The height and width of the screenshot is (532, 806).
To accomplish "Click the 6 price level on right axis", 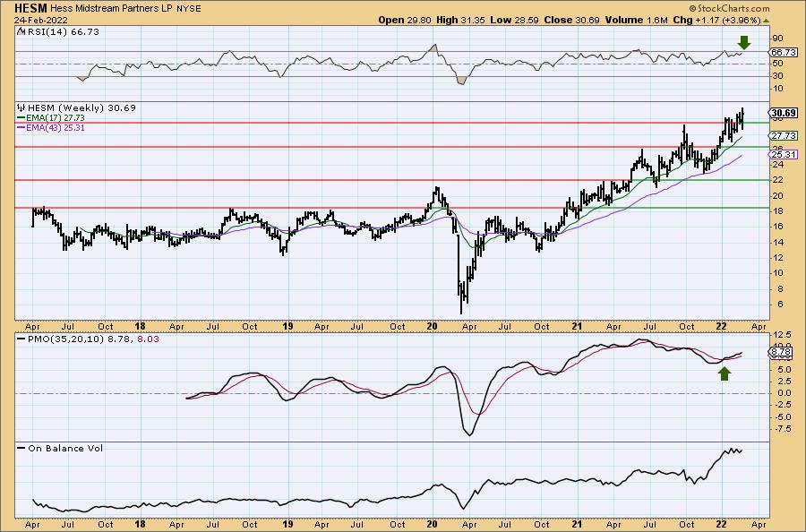I will click(x=780, y=305).
